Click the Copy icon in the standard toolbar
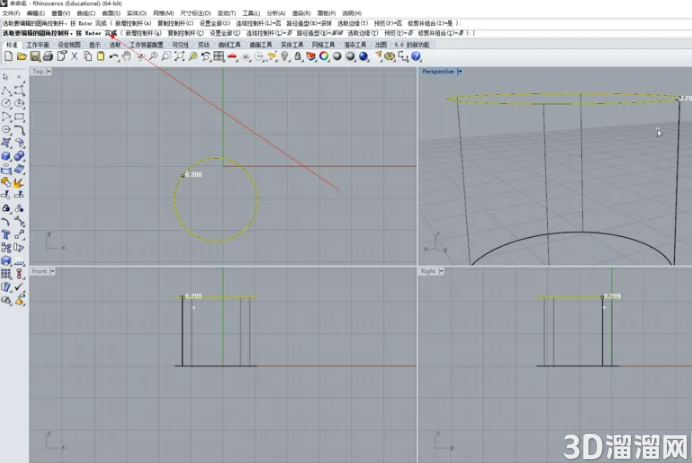Viewport: 692px width, 463px height. click(88, 56)
